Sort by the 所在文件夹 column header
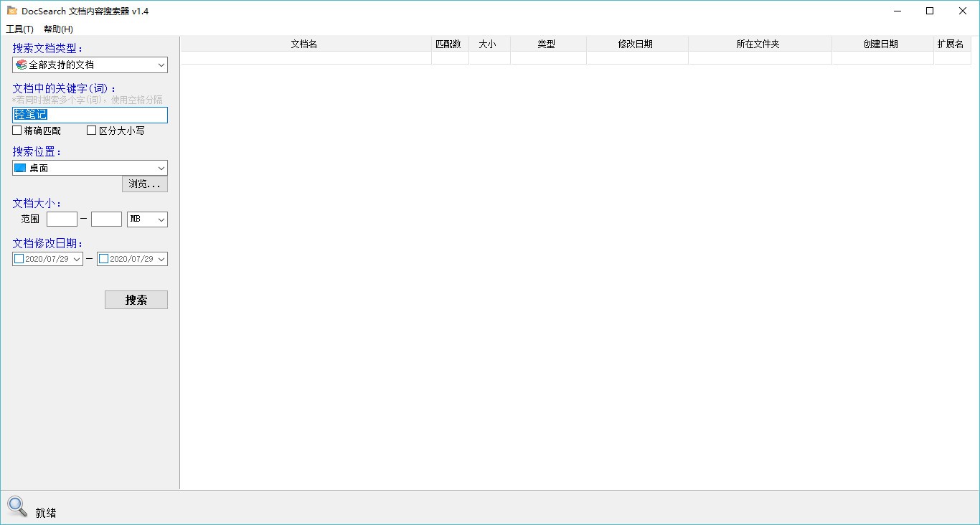Screen dimensions: 980x525 point(760,44)
